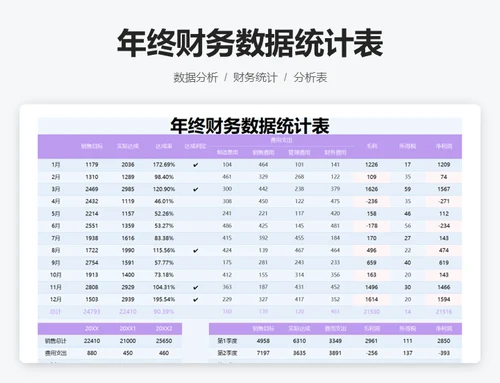Image resolution: width=500 pixels, height=383 pixels.
Task: Click the 52.26% cell in 5月 row
Action: pos(164,214)
